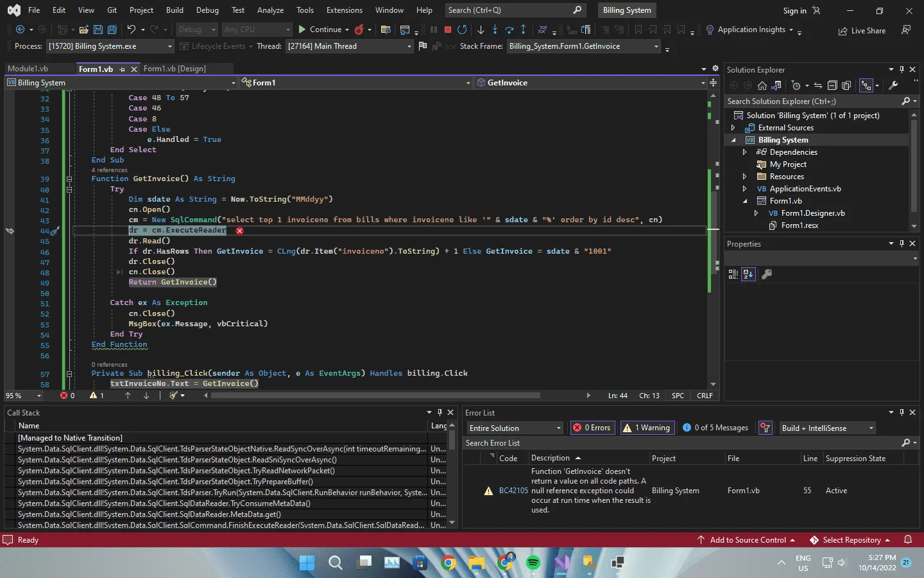924x578 pixels.
Task: Click Select Repository in status bar
Action: [851, 540]
